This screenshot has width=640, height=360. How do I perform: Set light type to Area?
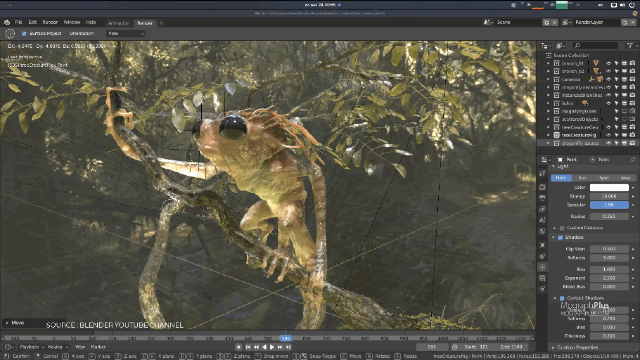pos(625,178)
